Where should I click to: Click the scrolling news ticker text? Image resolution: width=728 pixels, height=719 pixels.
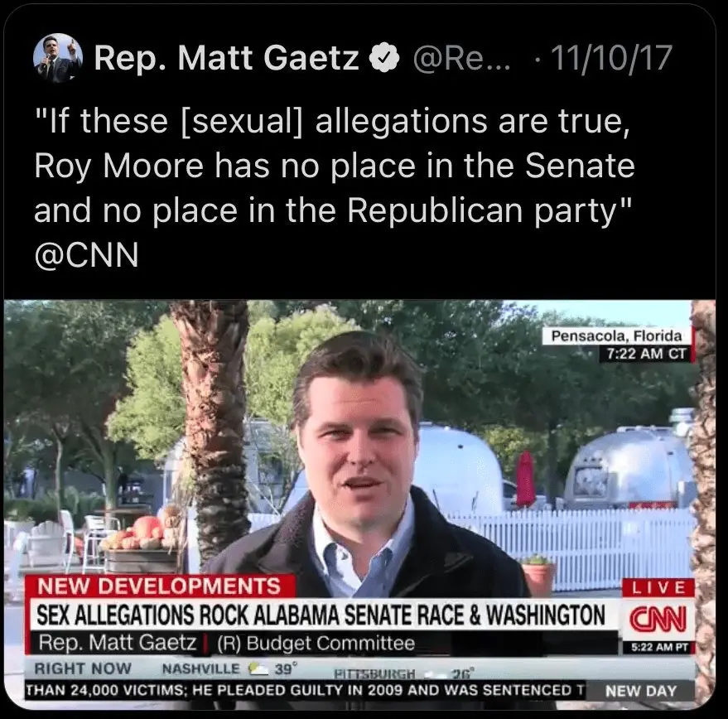(306, 690)
